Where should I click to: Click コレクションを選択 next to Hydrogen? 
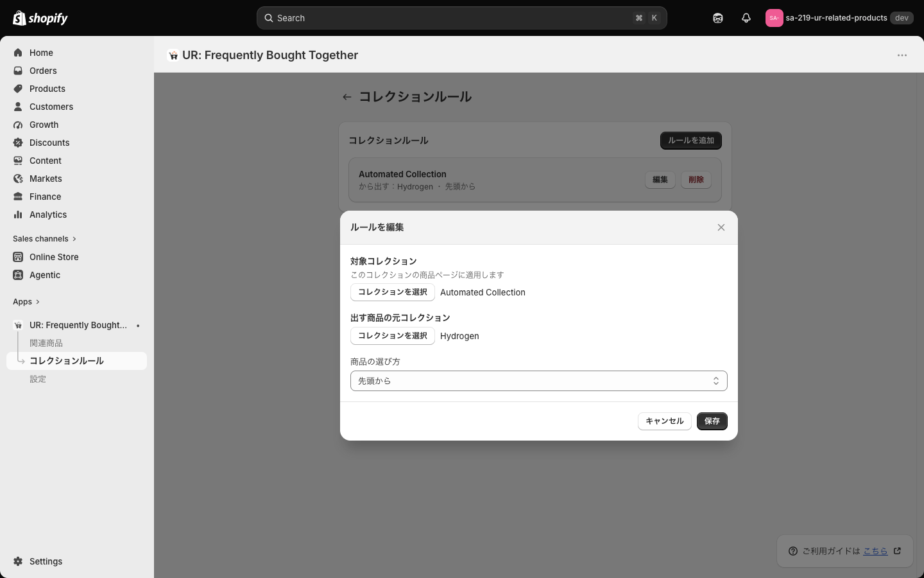393,336
